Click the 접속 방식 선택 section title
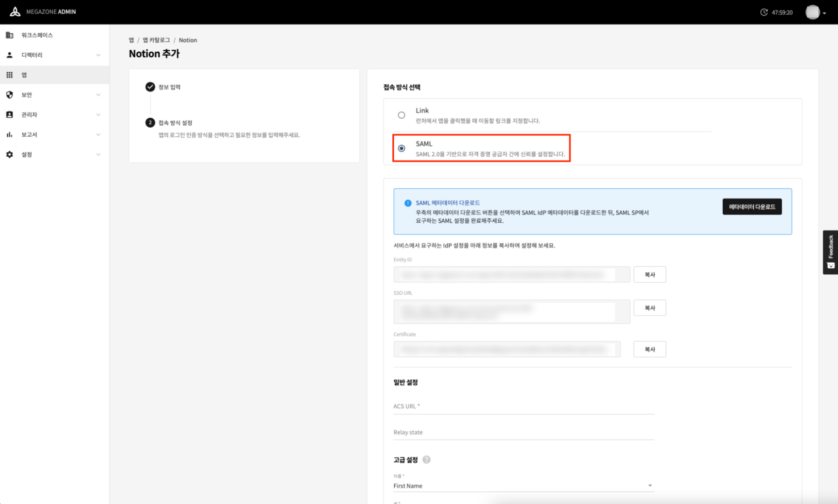 402,87
